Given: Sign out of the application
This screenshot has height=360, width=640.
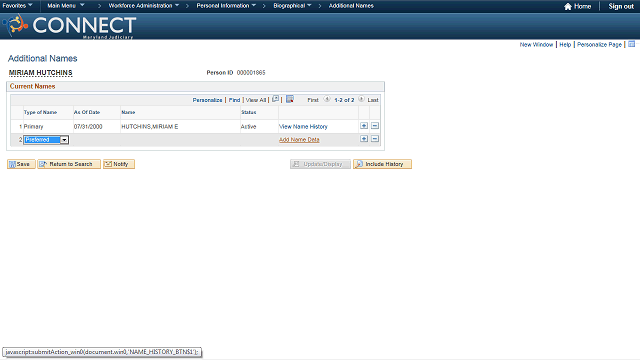Looking at the screenshot, I should [x=621, y=6].
